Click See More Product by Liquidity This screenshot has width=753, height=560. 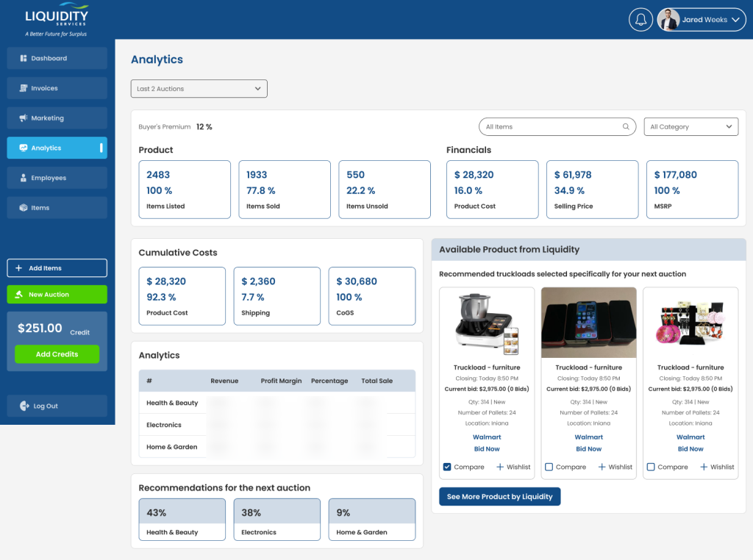pos(499,497)
